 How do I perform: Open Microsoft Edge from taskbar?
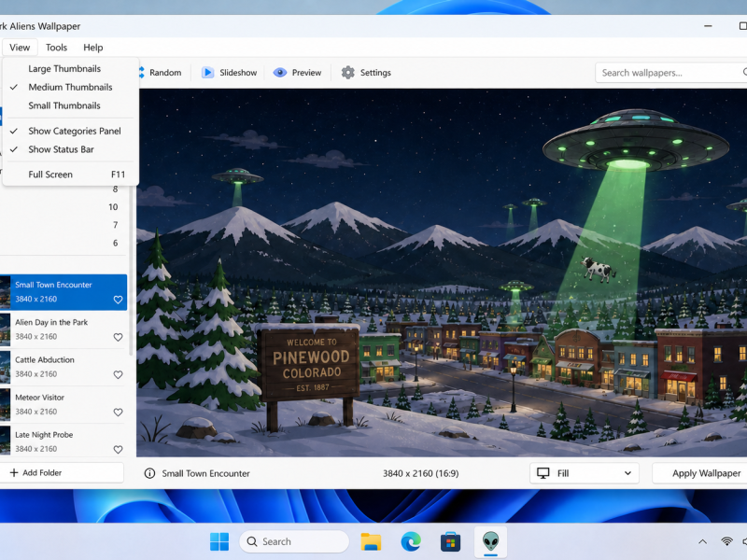click(x=411, y=541)
